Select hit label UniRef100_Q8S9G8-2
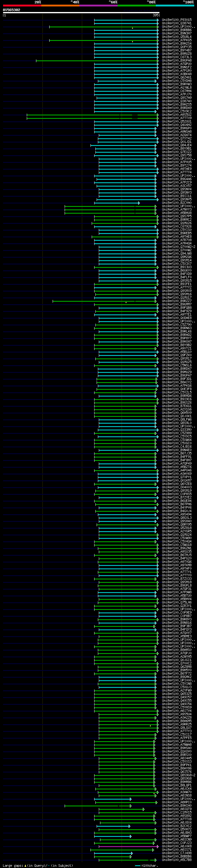The image size is (197, 868). [179, 775]
